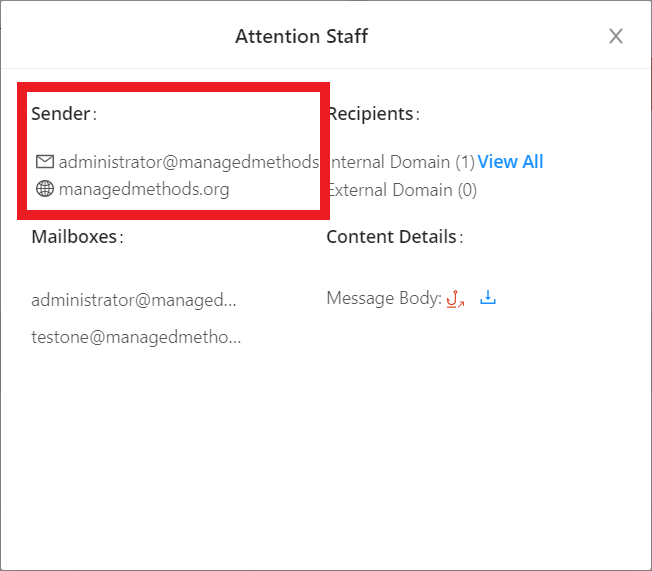
Task: Select the administrator@managedmethods sender address
Action: click(188, 162)
